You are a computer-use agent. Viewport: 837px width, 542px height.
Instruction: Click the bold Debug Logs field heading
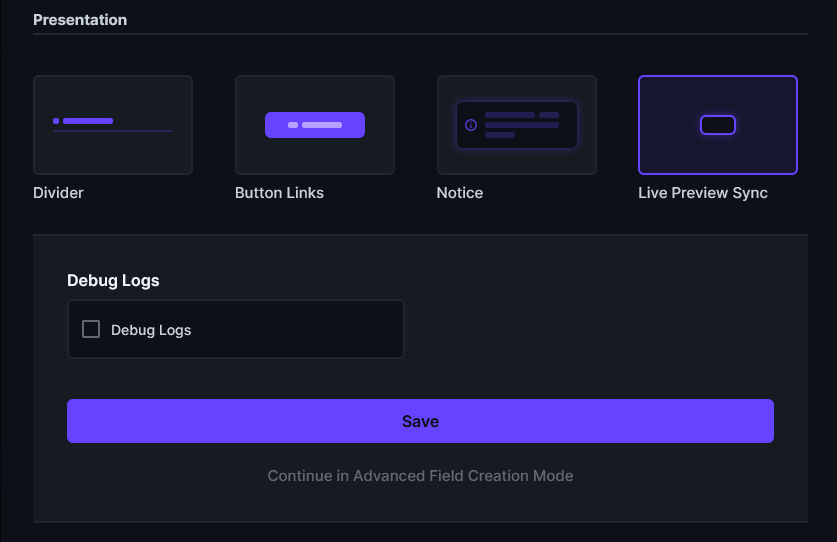pyautogui.click(x=113, y=281)
